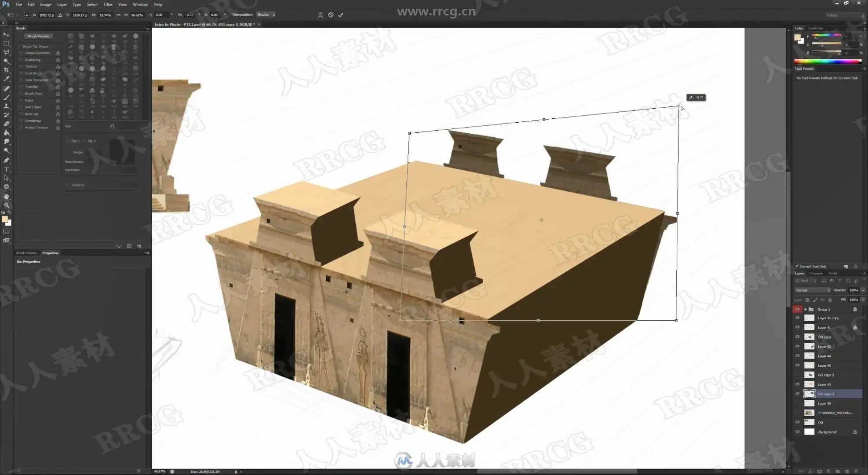Screen dimensions: 868x475
Task: Select the Zoom tool
Action: click(6, 205)
